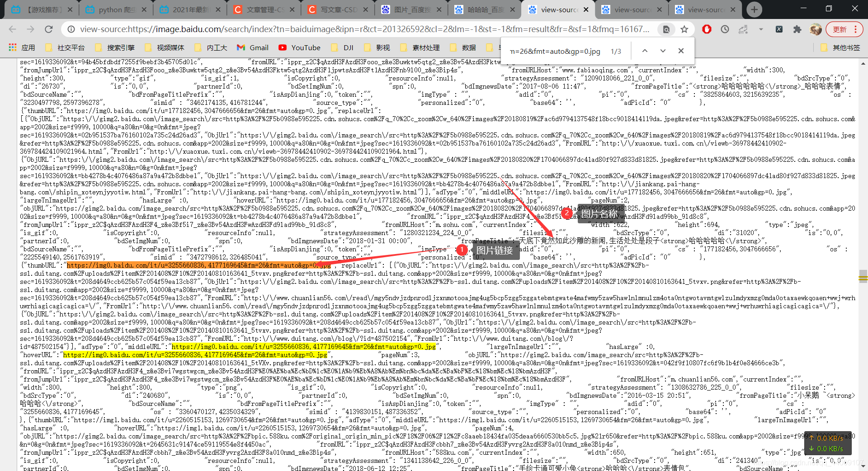Jump to next find match

click(x=663, y=51)
